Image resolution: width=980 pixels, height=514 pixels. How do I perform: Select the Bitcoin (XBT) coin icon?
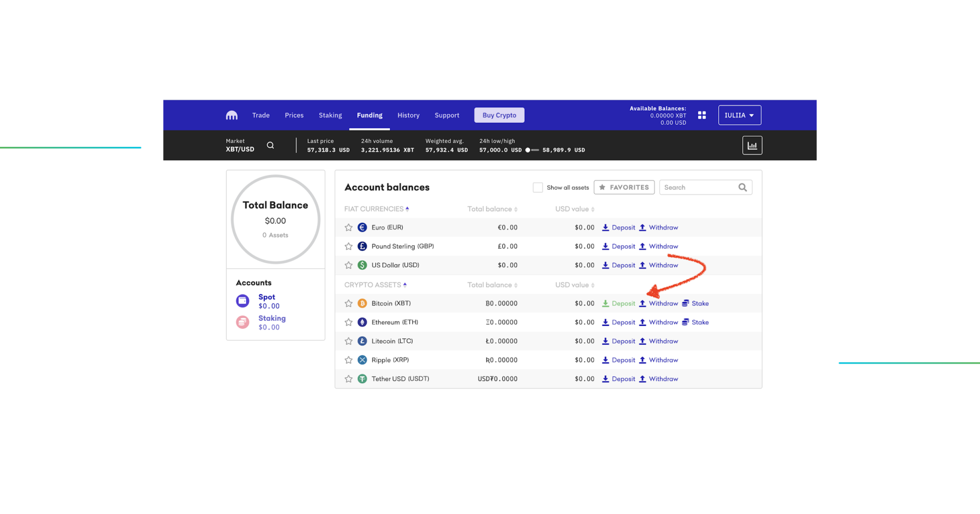click(x=362, y=303)
